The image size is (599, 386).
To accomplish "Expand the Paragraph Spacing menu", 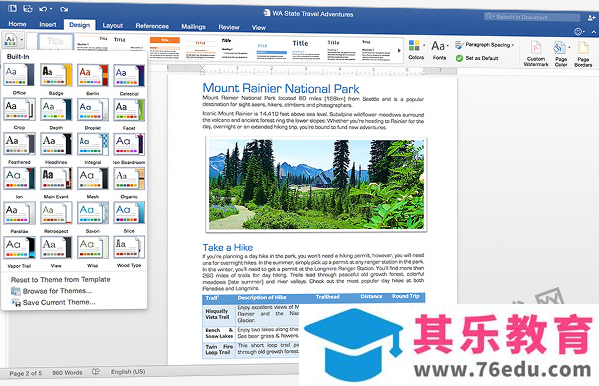I will 484,45.
